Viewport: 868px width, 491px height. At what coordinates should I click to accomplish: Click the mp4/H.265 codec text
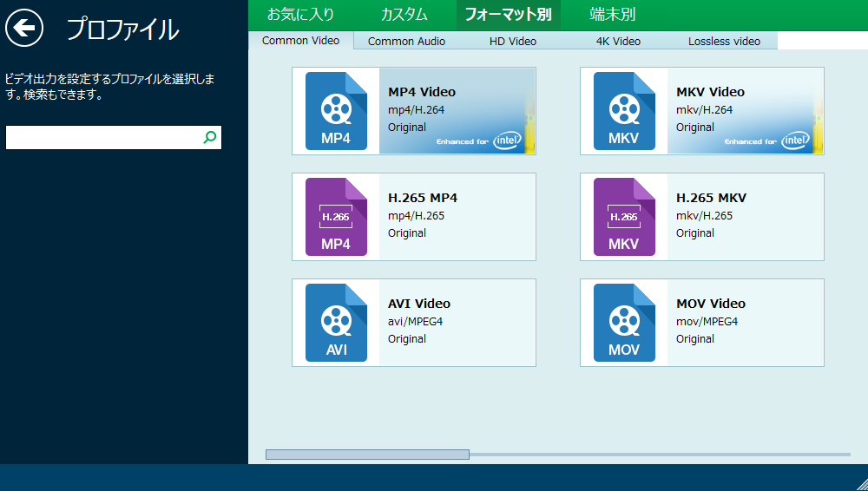(x=417, y=215)
